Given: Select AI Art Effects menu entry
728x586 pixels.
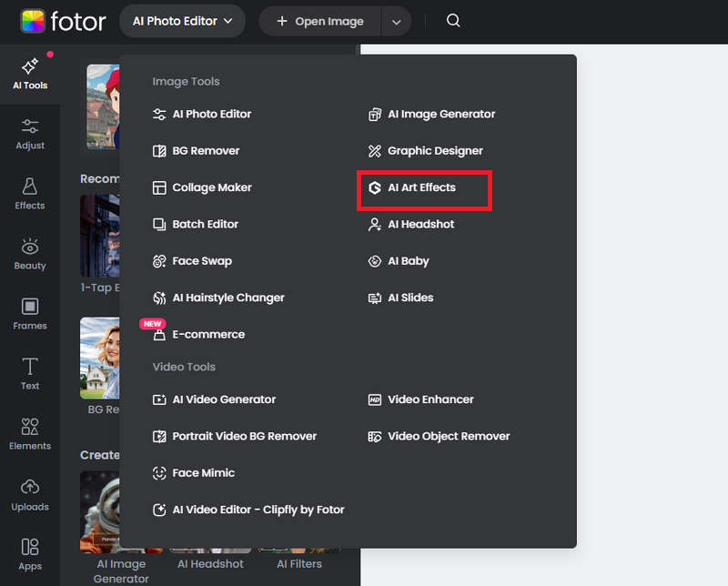Looking at the screenshot, I should 412,187.
